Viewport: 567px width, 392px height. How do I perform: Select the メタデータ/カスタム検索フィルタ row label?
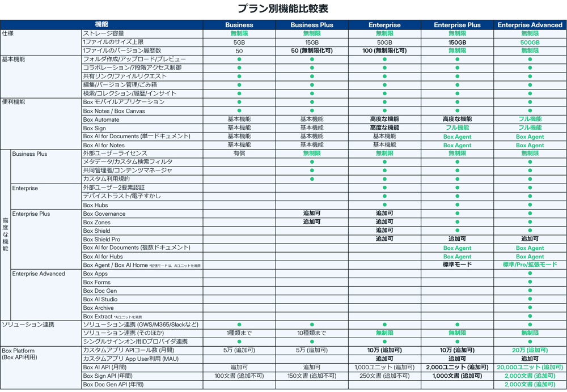pos(128,162)
